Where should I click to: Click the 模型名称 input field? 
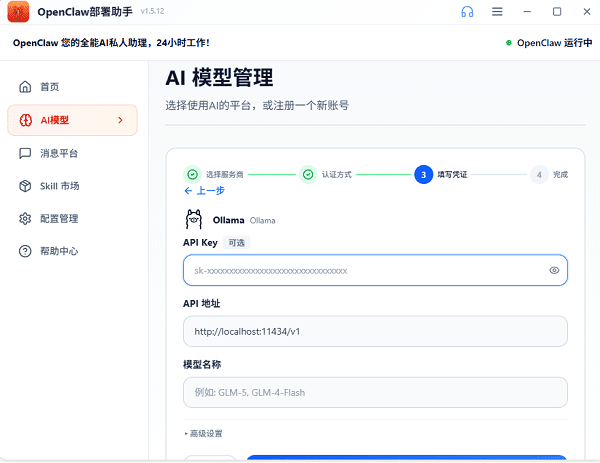[375, 393]
